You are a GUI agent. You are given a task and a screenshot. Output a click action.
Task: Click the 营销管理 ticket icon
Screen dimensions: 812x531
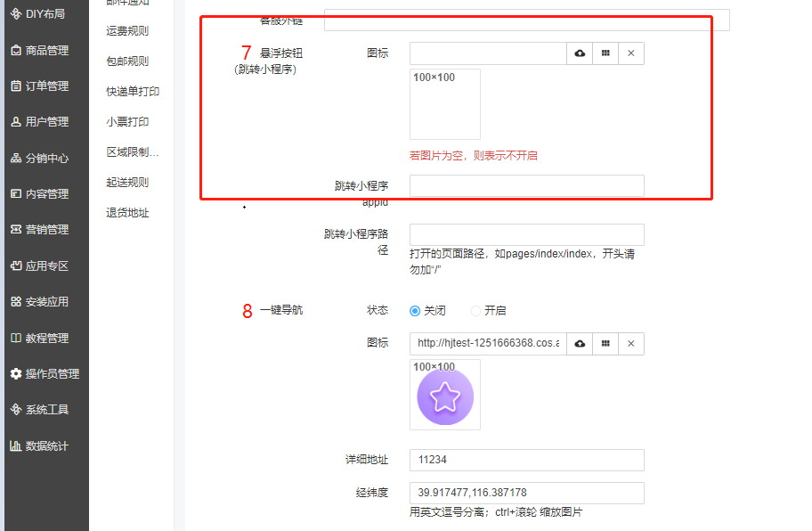(16, 230)
